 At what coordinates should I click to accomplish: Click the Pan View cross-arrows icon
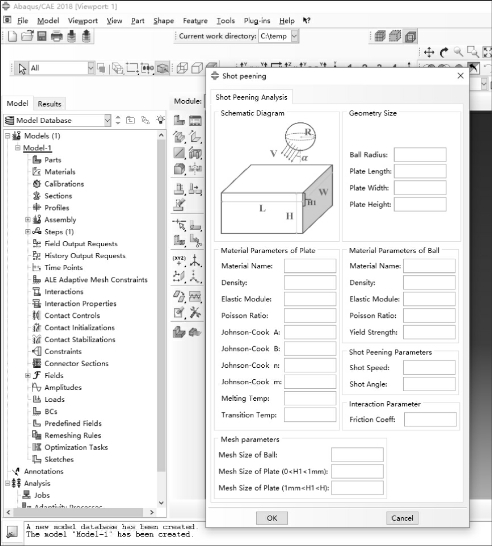pyautogui.click(x=429, y=53)
